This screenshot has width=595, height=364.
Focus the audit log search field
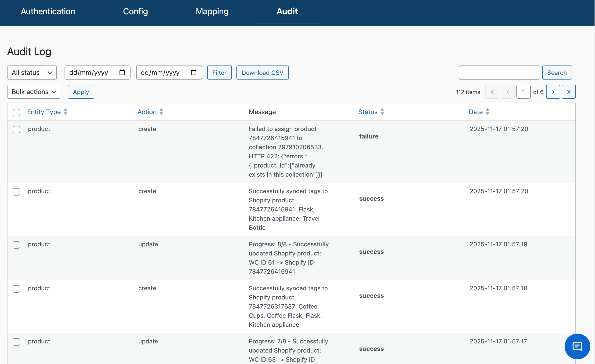coord(499,73)
